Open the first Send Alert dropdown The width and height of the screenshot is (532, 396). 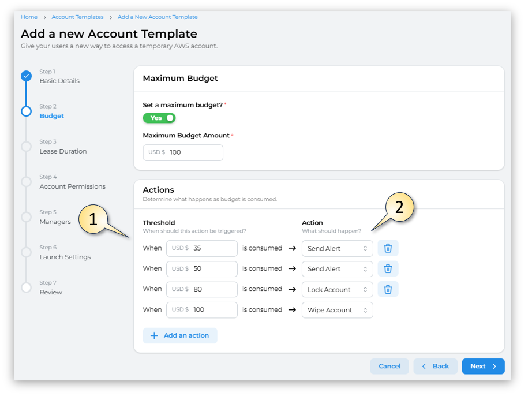point(337,248)
